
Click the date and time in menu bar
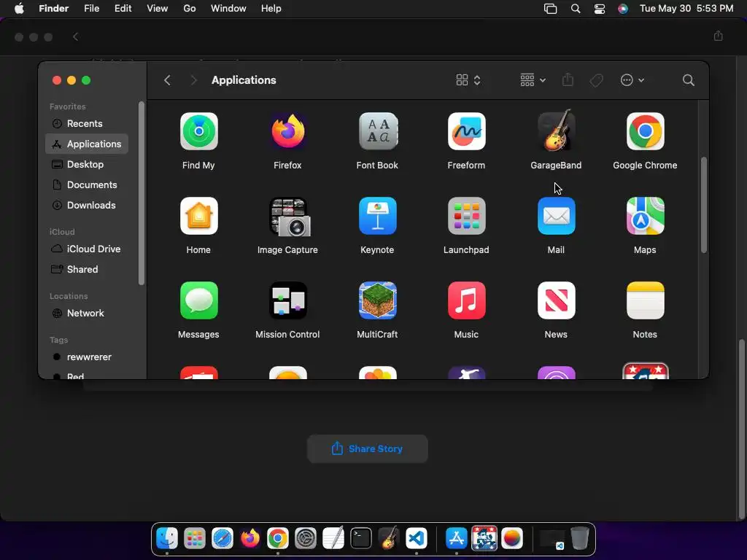(686, 9)
